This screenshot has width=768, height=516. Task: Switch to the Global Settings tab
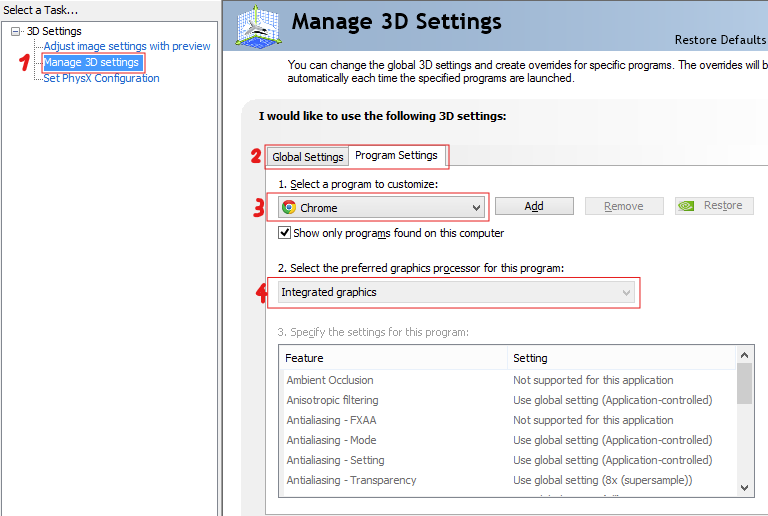(308, 157)
